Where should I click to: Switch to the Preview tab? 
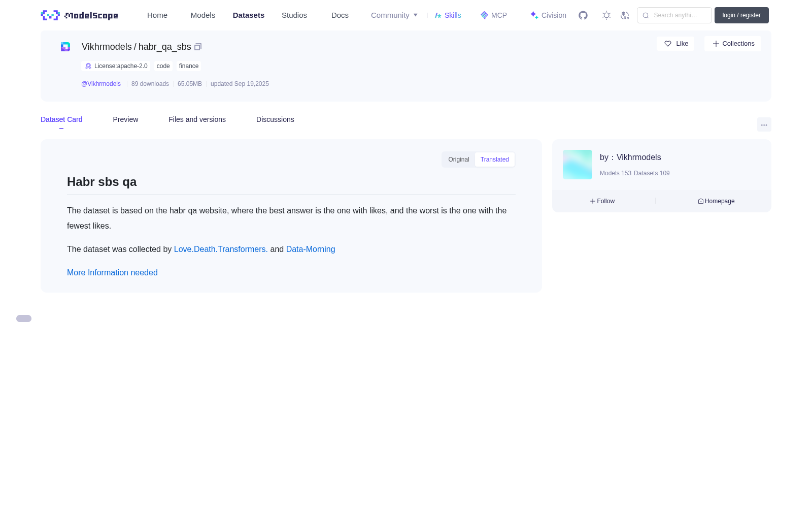tap(125, 119)
